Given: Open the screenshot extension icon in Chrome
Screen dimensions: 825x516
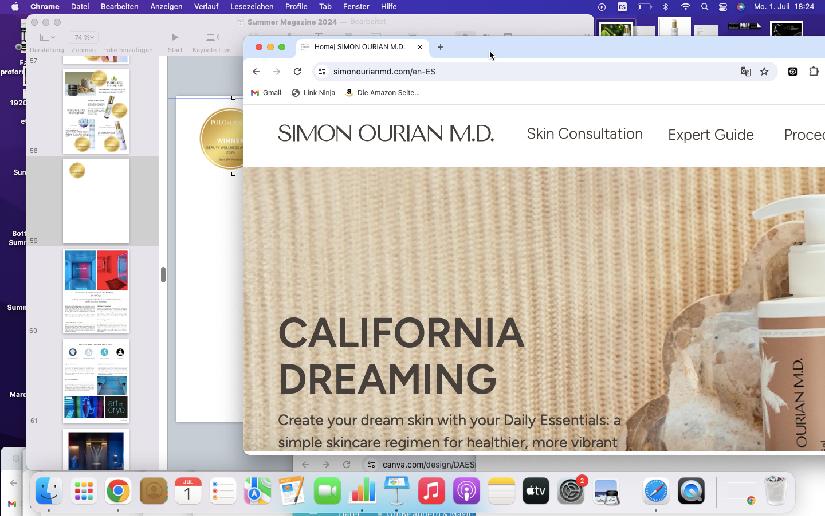Looking at the screenshot, I should (x=792, y=72).
